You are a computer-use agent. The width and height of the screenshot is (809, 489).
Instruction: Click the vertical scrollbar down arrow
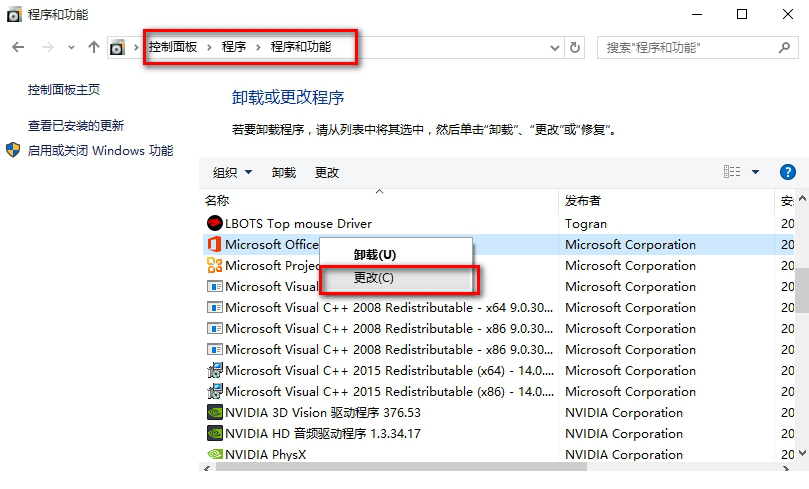(x=802, y=453)
